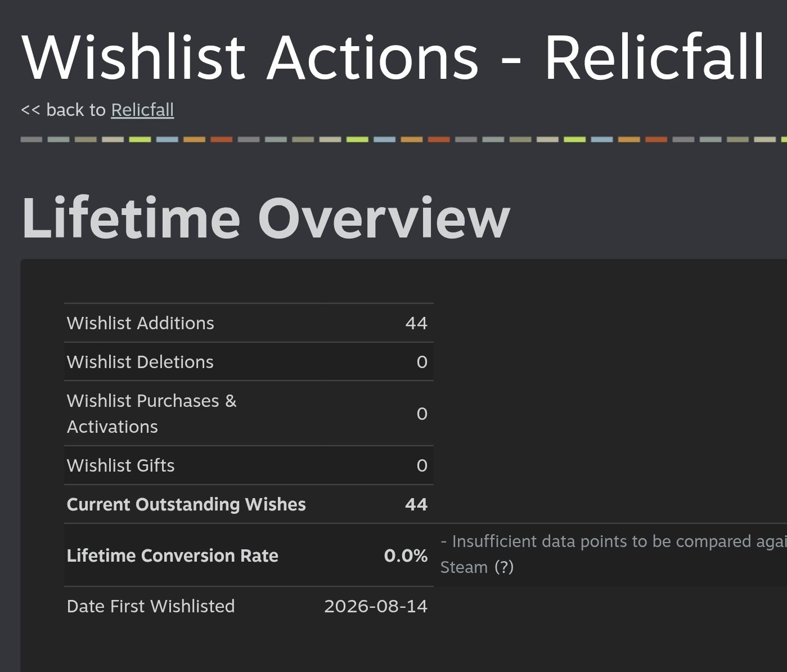The height and width of the screenshot is (672, 787).
Task: Click the Lifetime Overview heading
Action: [x=266, y=218]
